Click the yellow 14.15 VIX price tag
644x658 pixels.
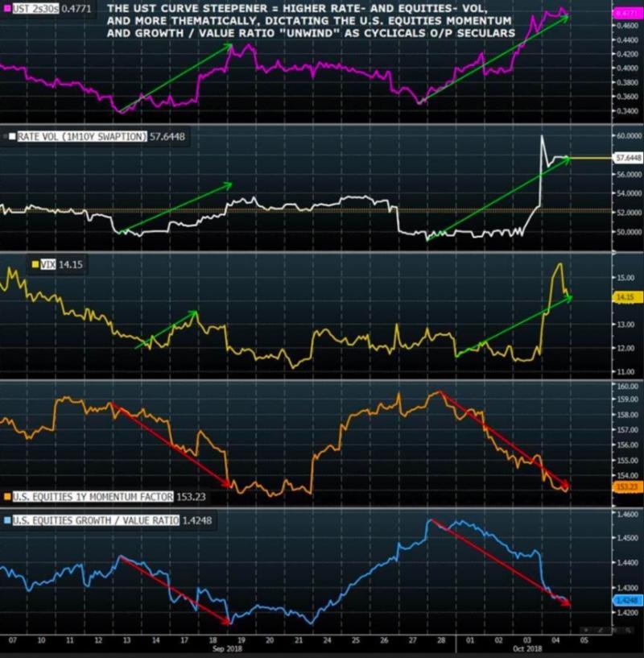point(625,297)
